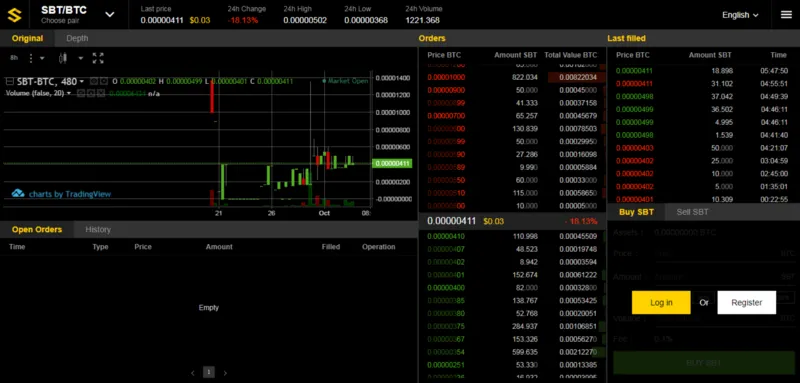Open SBT-BTC series settings icon
Screen dimensions: 800x383
click(104, 81)
